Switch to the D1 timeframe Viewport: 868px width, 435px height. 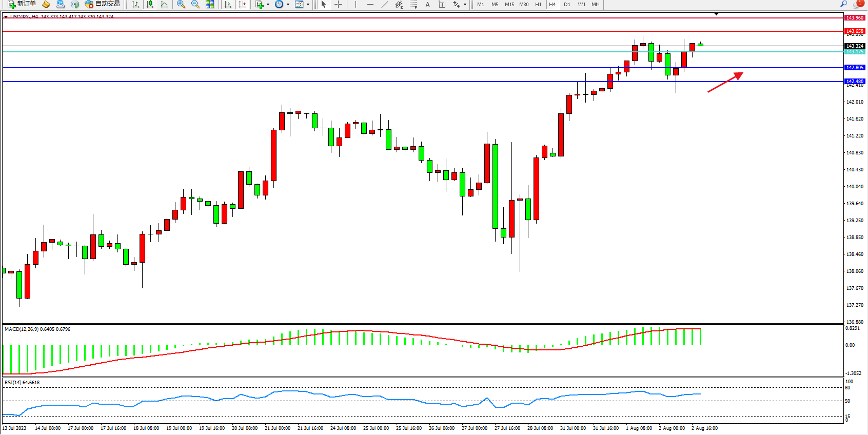coord(567,4)
